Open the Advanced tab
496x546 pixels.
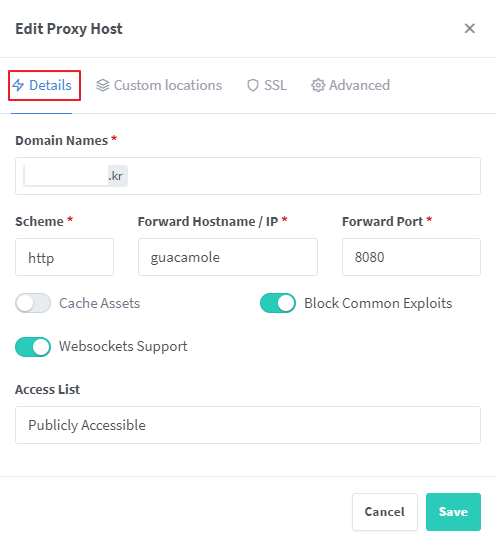350,85
